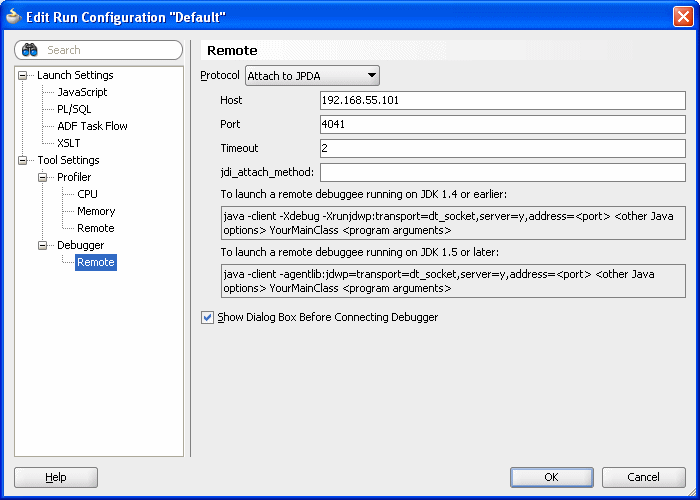Image resolution: width=700 pixels, height=500 pixels.
Task: Click the jdi_attach_method label
Action: tap(267, 172)
